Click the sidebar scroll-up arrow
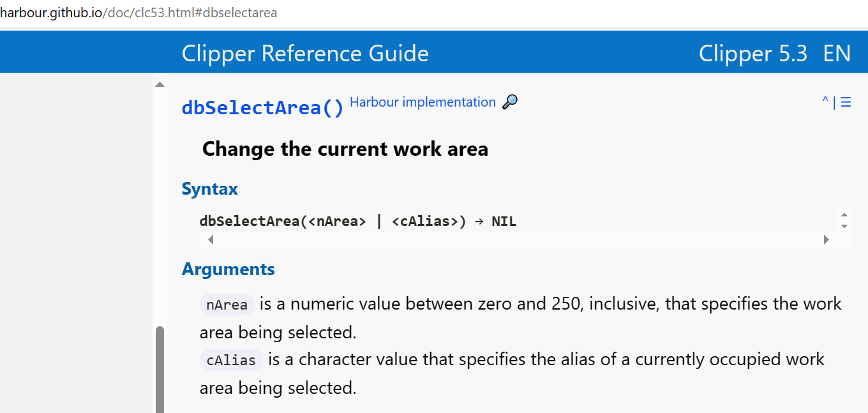 tap(160, 84)
